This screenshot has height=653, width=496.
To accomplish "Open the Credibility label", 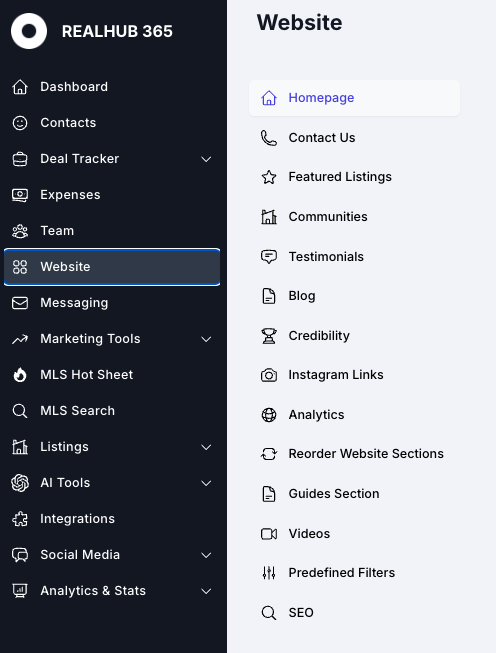I will [319, 336].
